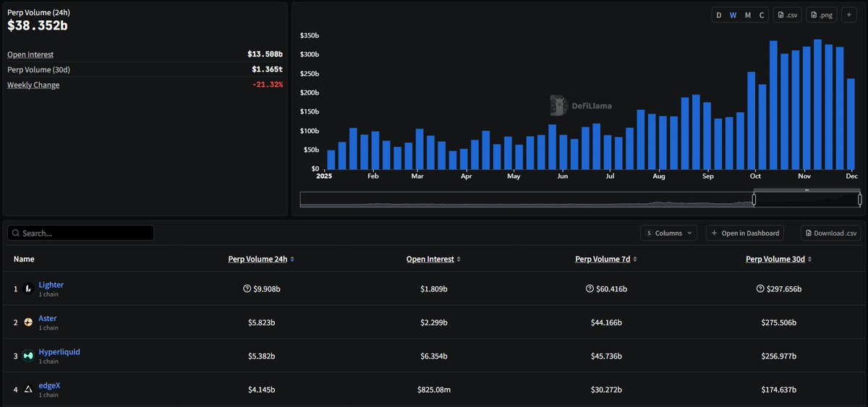
Task: Click the Lighter protocol logo icon
Action: point(27,288)
